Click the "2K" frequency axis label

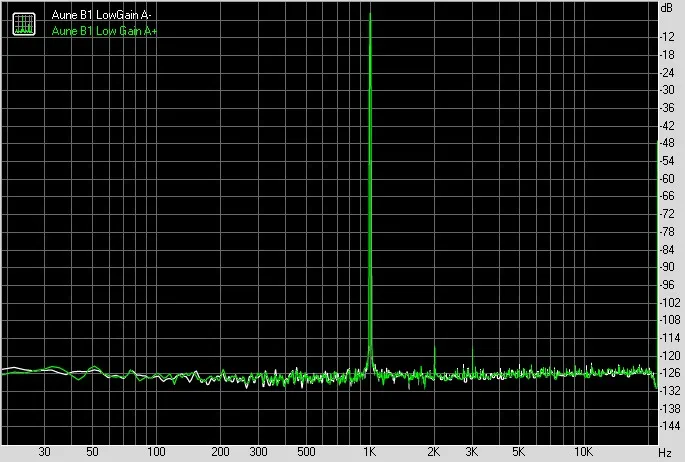coord(433,452)
